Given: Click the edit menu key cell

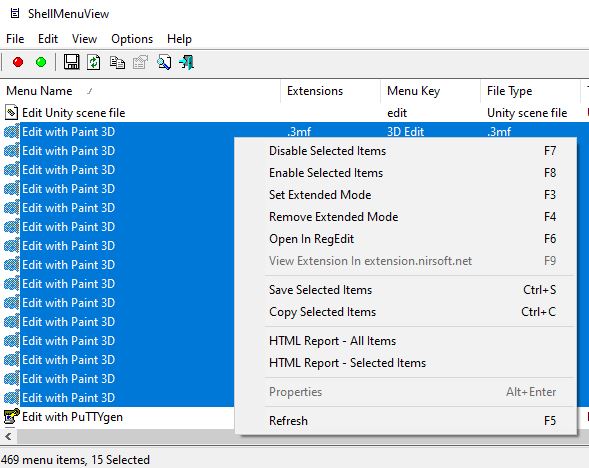Looking at the screenshot, I should coord(397,113).
